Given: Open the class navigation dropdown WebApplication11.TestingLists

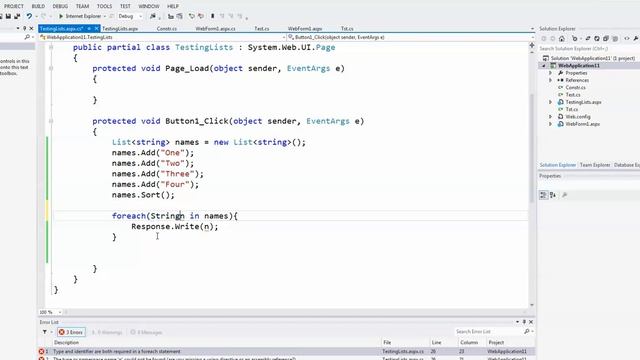Looking at the screenshot, I should coord(162,37).
